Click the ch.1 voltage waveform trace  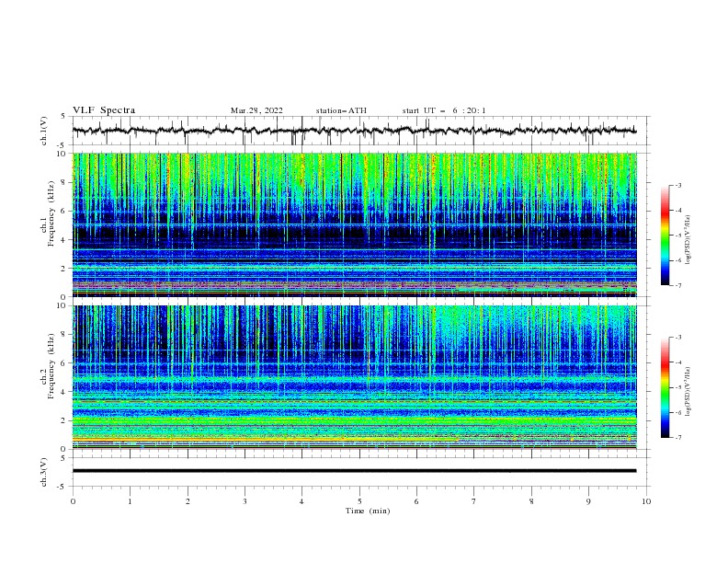pyautogui.click(x=354, y=131)
